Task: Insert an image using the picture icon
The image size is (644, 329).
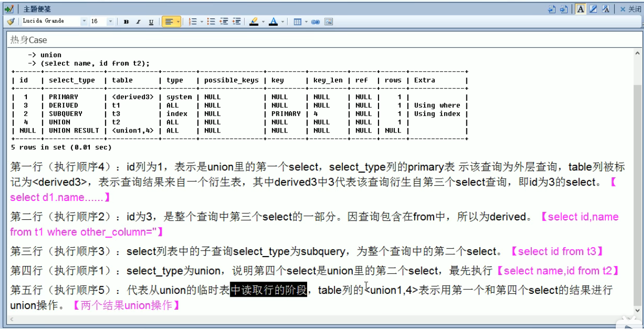Action: click(x=328, y=21)
